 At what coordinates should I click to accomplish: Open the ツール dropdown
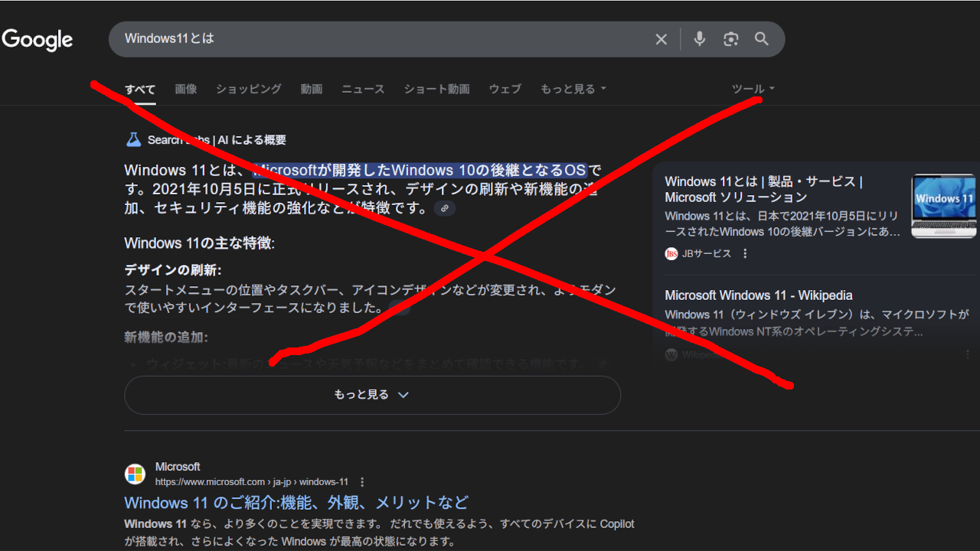754,89
